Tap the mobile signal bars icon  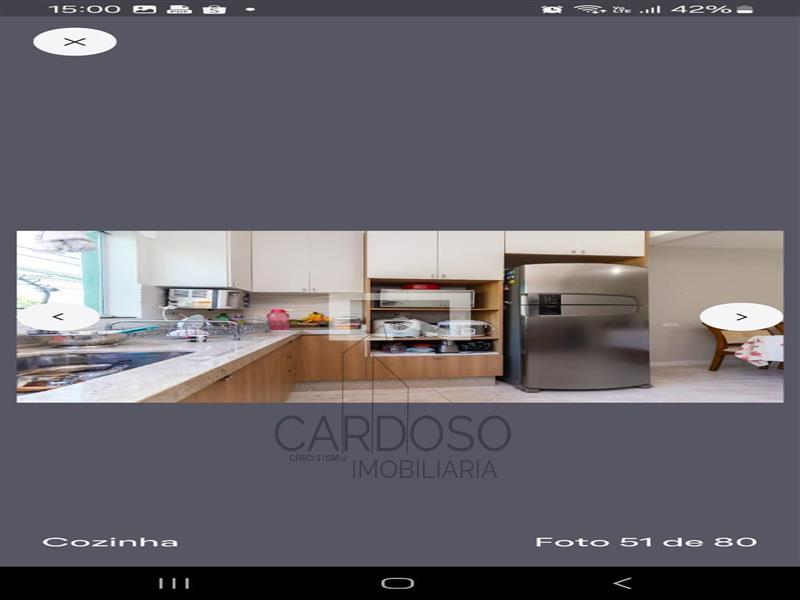pos(651,9)
